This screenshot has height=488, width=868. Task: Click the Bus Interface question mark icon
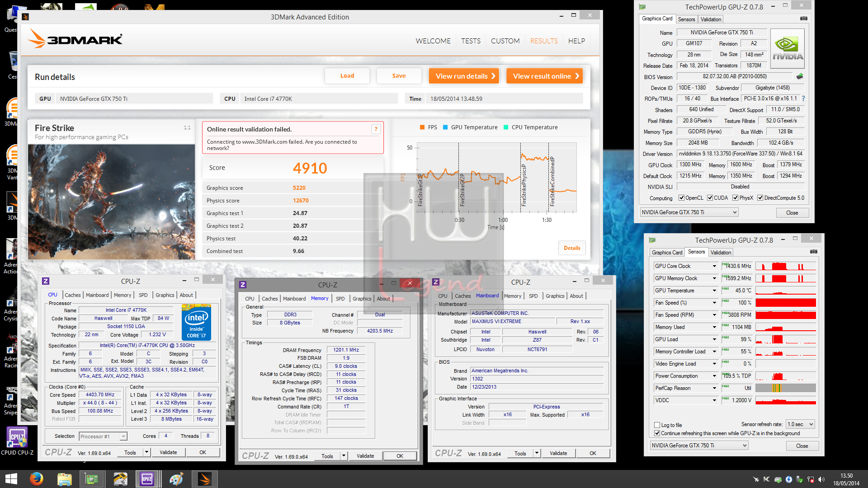click(803, 99)
